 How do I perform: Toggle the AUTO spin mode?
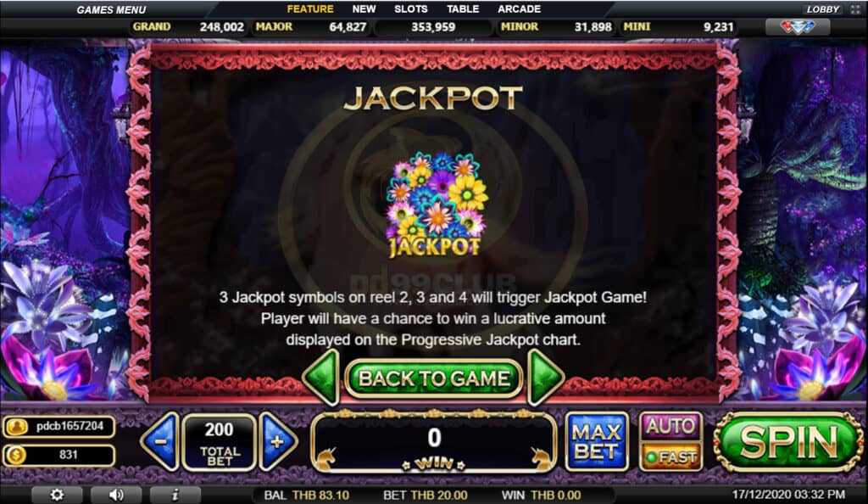(670, 426)
